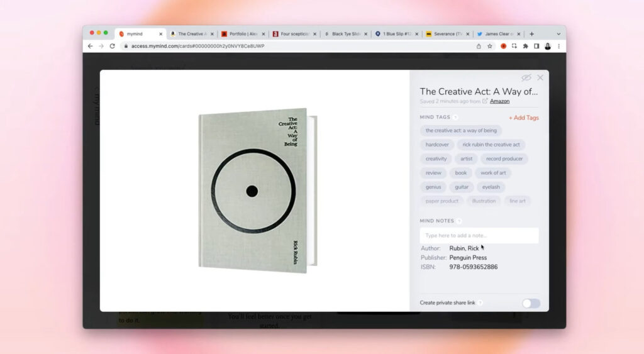Click the address bar URL
The width and height of the screenshot is (644, 354).
(x=197, y=46)
